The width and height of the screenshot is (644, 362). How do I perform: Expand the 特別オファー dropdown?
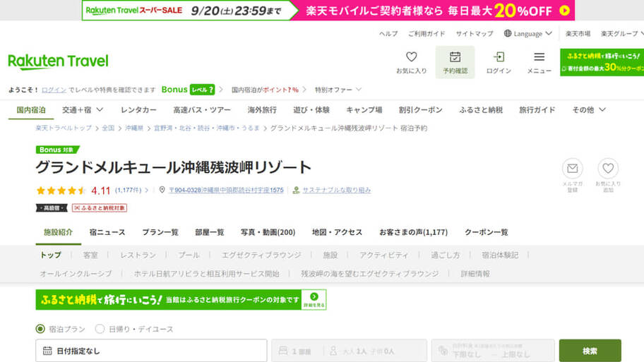(359, 90)
